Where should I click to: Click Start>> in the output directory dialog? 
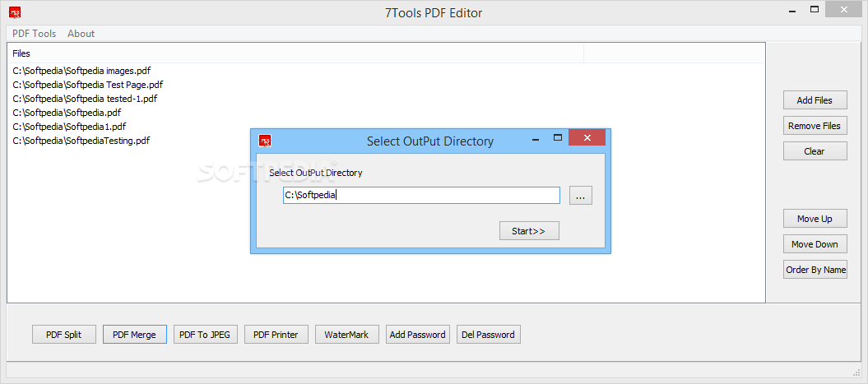[529, 231]
